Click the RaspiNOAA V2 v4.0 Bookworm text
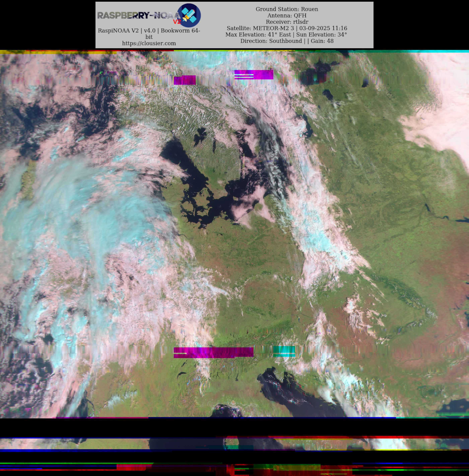 pyautogui.click(x=149, y=31)
